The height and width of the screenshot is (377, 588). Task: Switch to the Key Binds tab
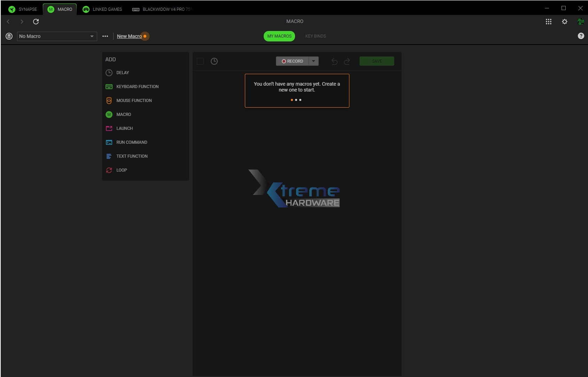(x=316, y=36)
